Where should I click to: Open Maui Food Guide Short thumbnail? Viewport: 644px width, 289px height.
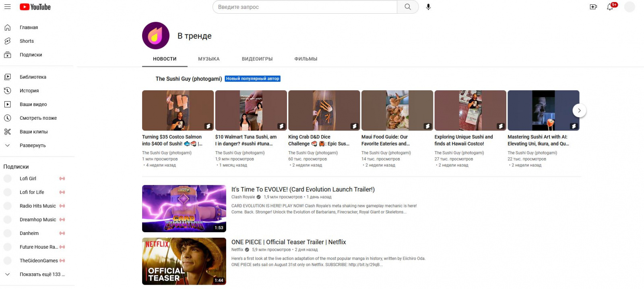[397, 110]
